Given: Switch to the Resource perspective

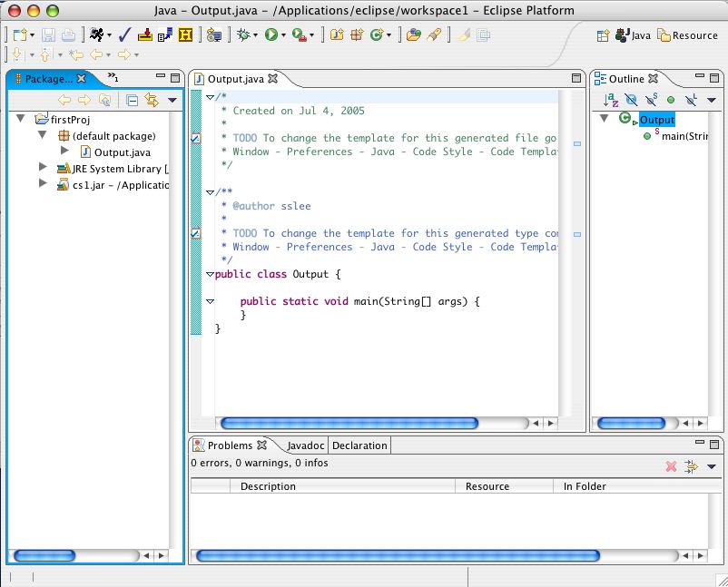Looking at the screenshot, I should [x=688, y=35].
